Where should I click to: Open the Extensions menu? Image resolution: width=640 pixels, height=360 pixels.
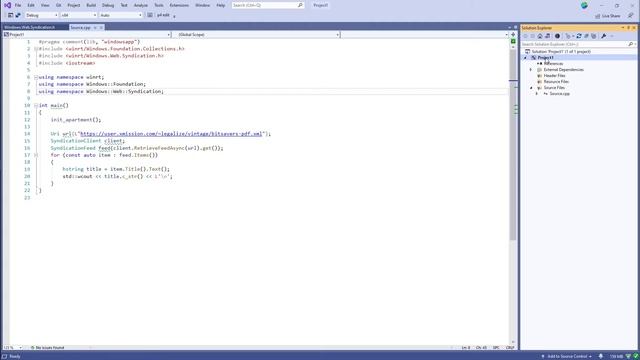click(x=179, y=5)
